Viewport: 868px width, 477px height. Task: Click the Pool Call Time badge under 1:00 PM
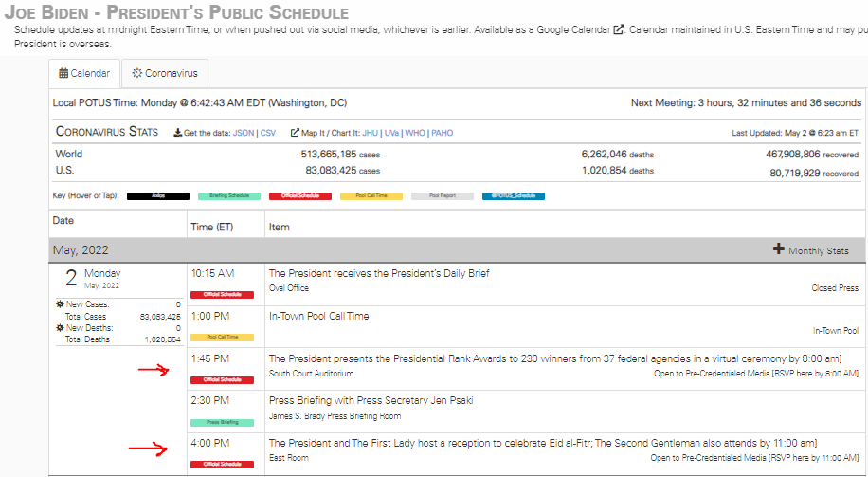(222, 338)
